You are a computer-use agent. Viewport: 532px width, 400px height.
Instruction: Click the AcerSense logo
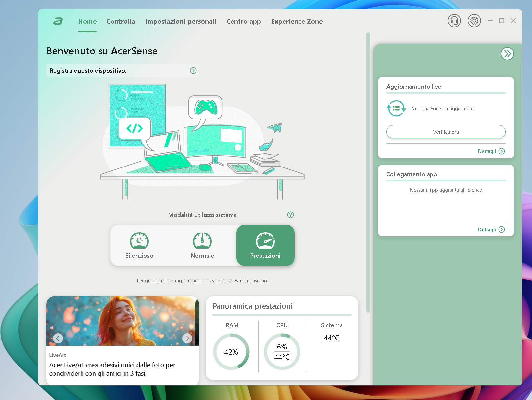[x=58, y=21]
